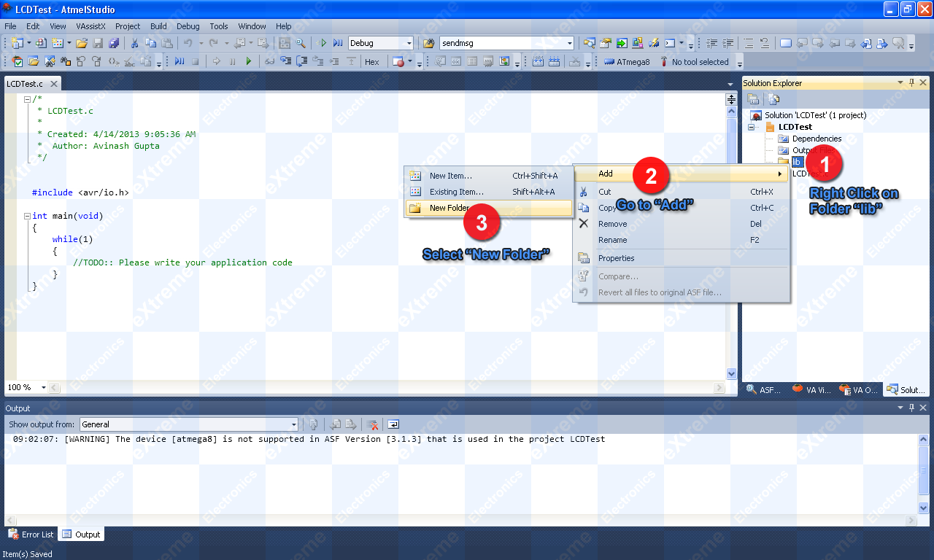Click the Comment selection icon in top toolbar
Screen dimensions: 934x560
coord(749,43)
